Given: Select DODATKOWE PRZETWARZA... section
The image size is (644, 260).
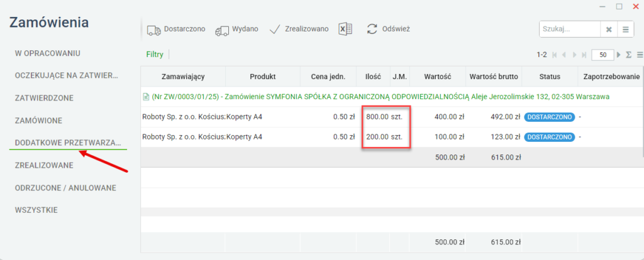Looking at the screenshot, I should [x=68, y=143].
